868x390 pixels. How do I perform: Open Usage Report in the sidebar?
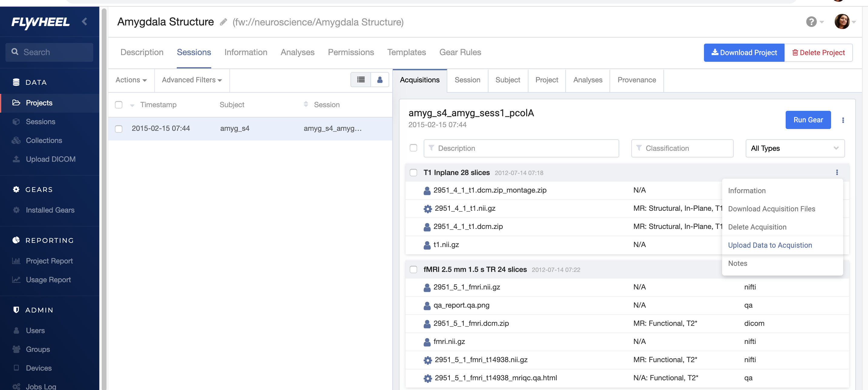pos(48,280)
